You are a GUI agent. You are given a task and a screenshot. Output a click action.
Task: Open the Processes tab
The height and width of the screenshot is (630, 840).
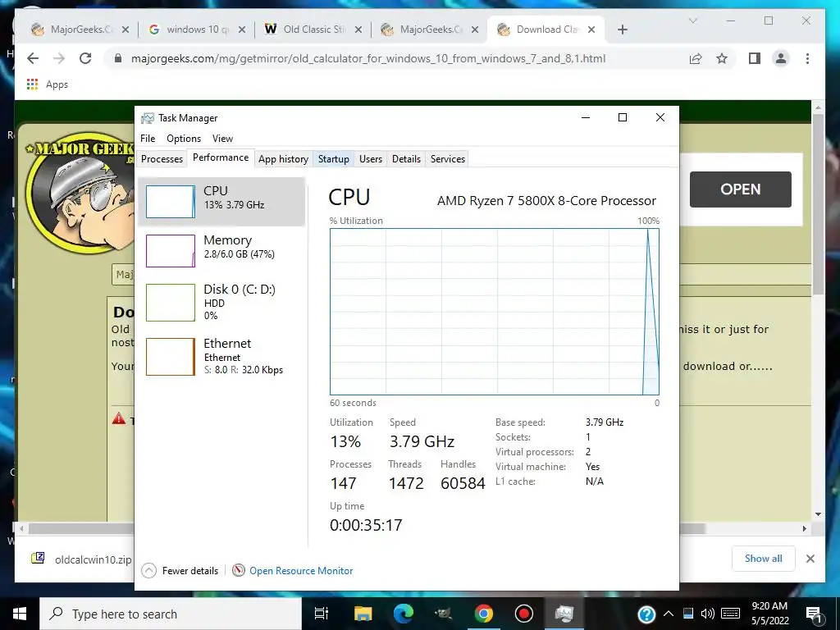[162, 159]
